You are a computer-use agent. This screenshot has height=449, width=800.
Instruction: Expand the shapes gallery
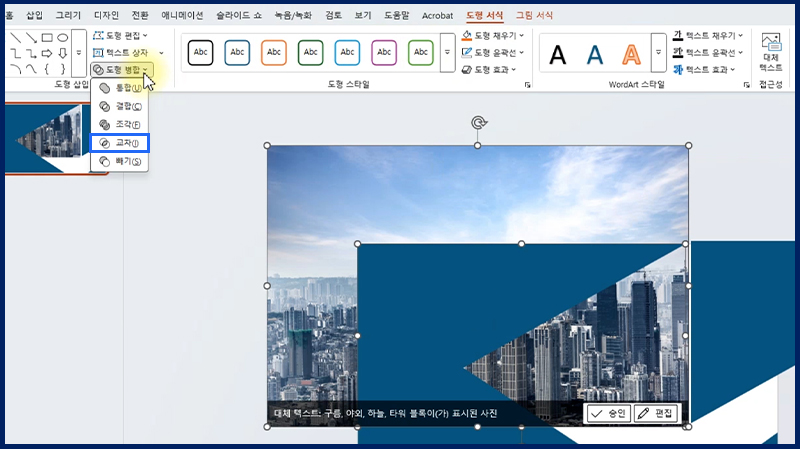coord(79,53)
